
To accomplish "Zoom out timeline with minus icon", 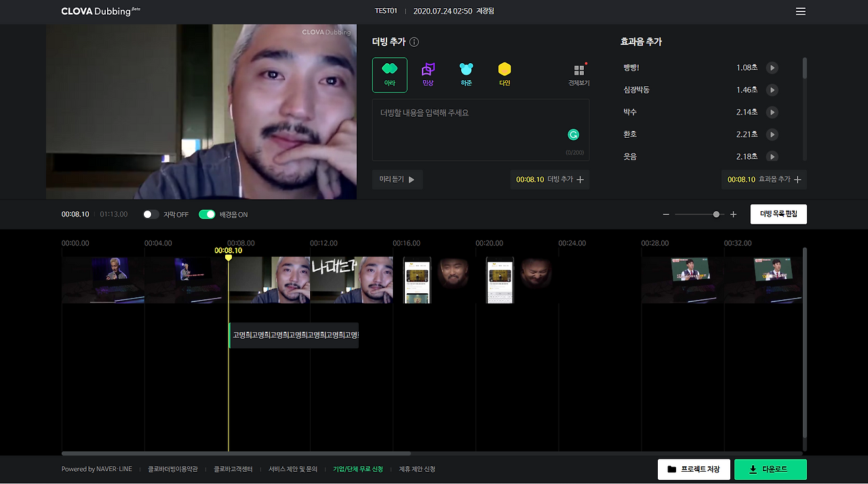I will [666, 215].
